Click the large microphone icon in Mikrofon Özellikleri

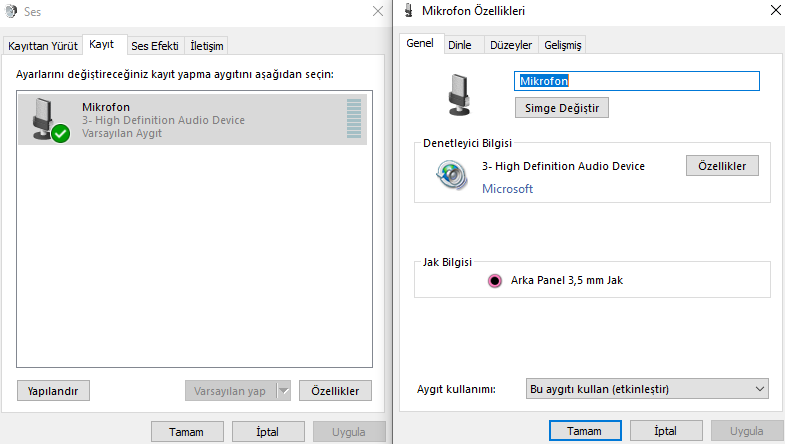coord(459,92)
